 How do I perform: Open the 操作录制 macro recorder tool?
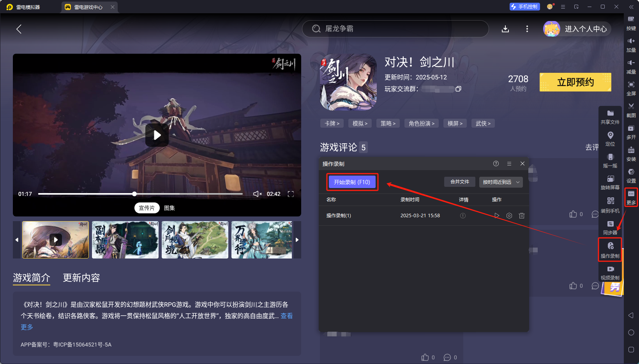coord(610,250)
